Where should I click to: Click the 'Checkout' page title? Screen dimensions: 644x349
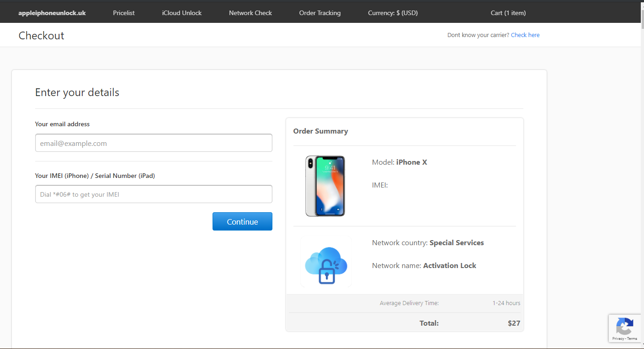[x=41, y=35]
